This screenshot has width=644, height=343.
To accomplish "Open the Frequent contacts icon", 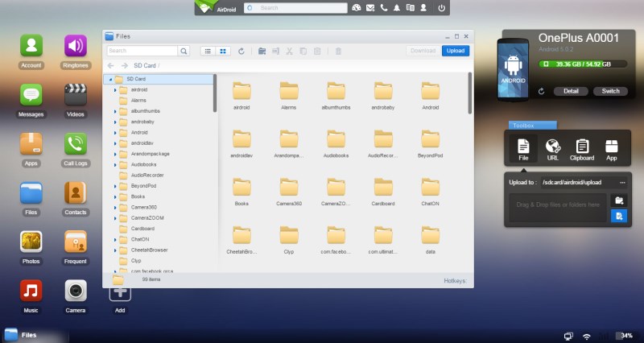I will pos(76,242).
